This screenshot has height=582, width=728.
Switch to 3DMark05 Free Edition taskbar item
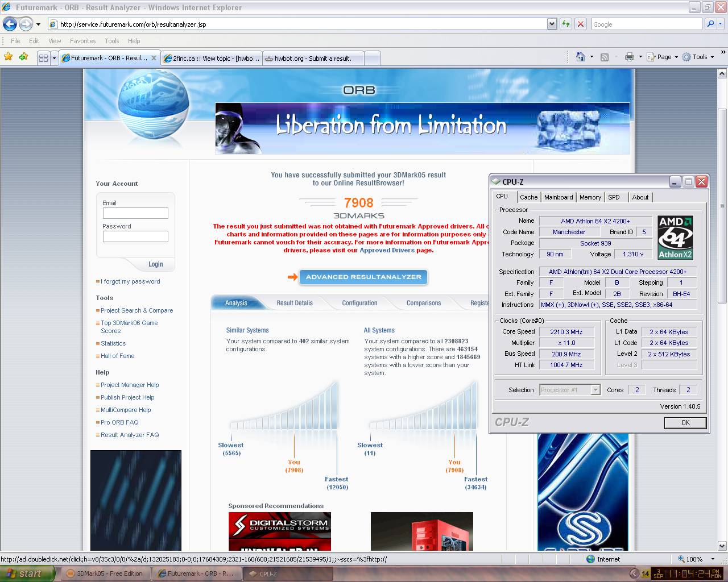tap(106, 573)
